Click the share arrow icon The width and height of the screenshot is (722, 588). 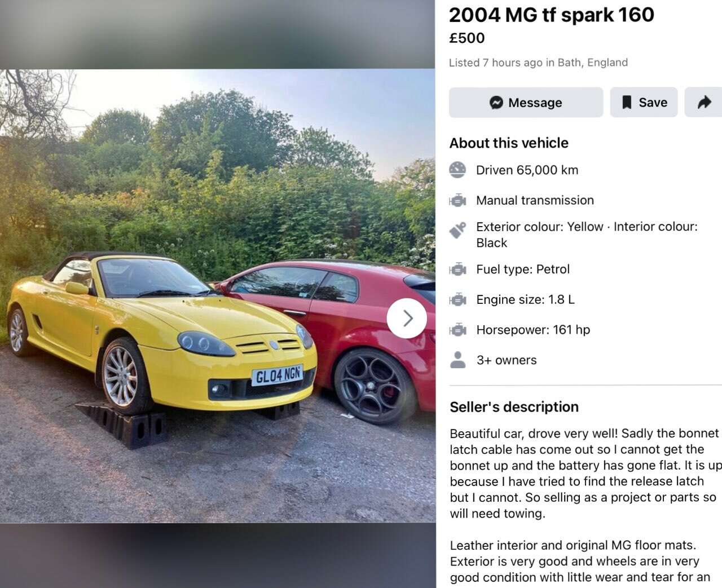click(704, 102)
